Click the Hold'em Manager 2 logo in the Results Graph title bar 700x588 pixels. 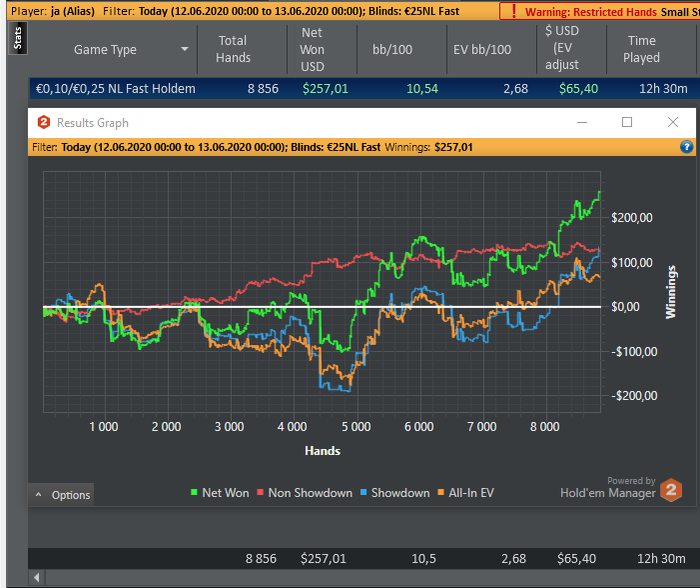click(44, 122)
